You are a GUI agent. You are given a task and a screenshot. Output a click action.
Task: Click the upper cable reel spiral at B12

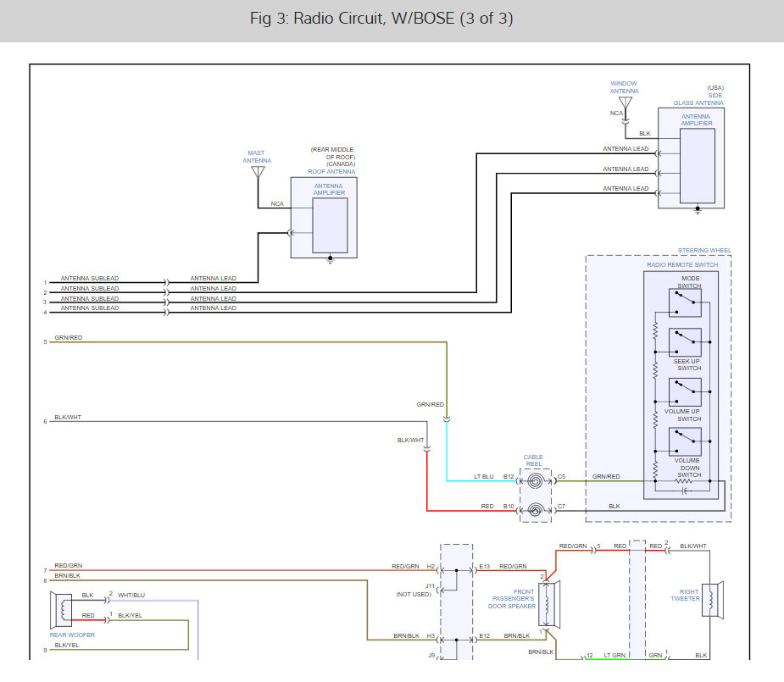coord(534,479)
